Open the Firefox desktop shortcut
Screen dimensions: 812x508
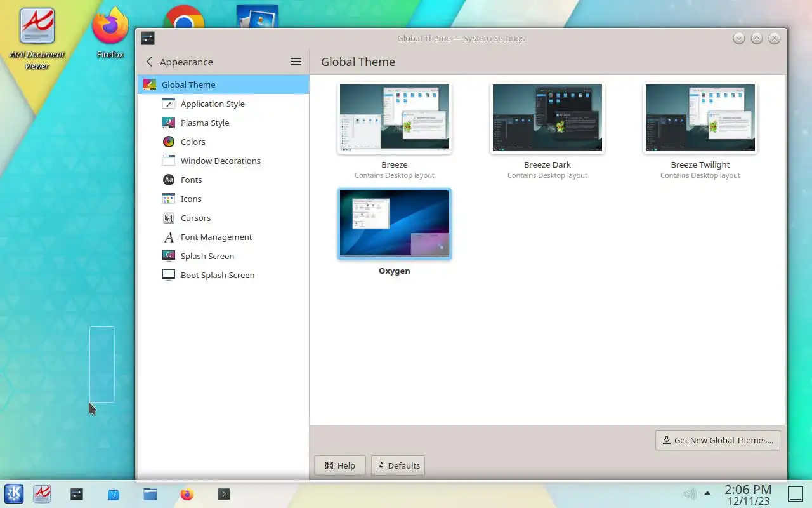coord(110,32)
